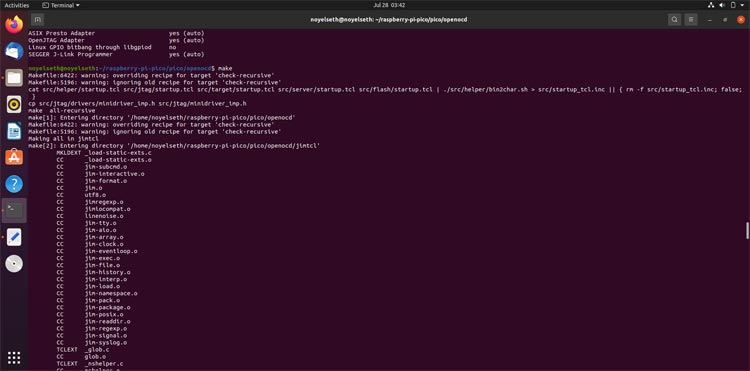This screenshot has width=750, height=371.
Task: Click the terminal window title text
Action: (x=388, y=20)
